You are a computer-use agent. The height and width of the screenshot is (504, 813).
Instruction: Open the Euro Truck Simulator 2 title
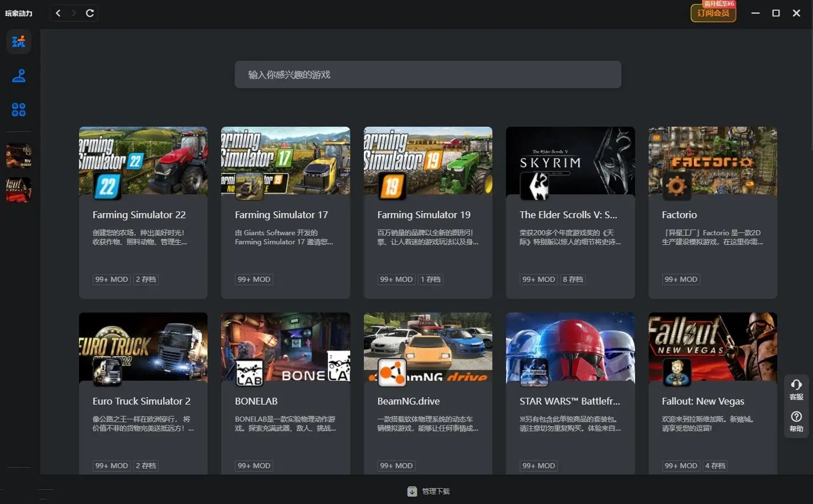tap(142, 401)
